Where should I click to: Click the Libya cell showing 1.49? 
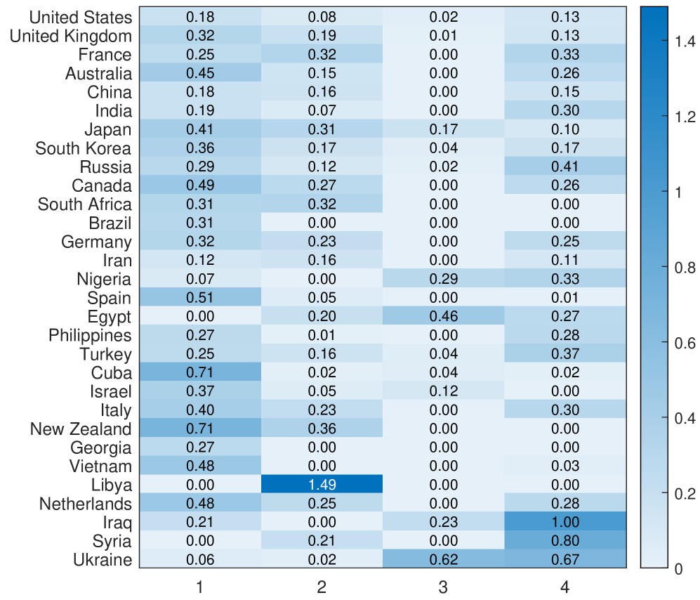[322, 485]
